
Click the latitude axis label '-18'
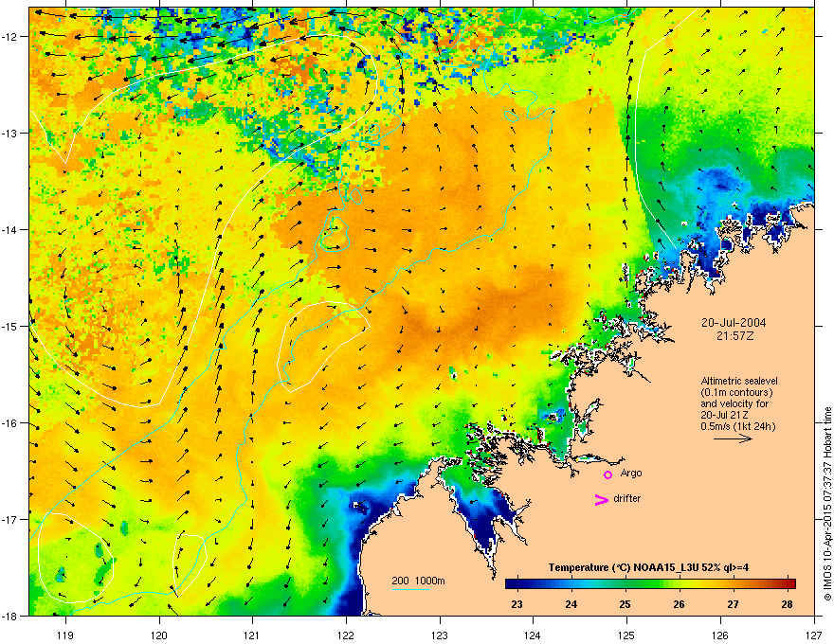pos(10,616)
